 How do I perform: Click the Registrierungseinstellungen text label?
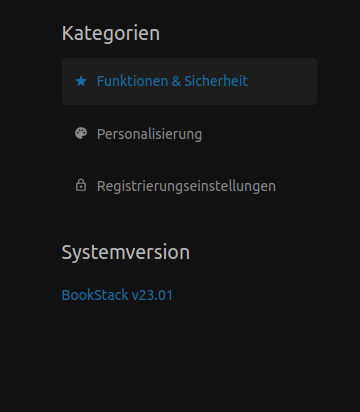tap(186, 186)
